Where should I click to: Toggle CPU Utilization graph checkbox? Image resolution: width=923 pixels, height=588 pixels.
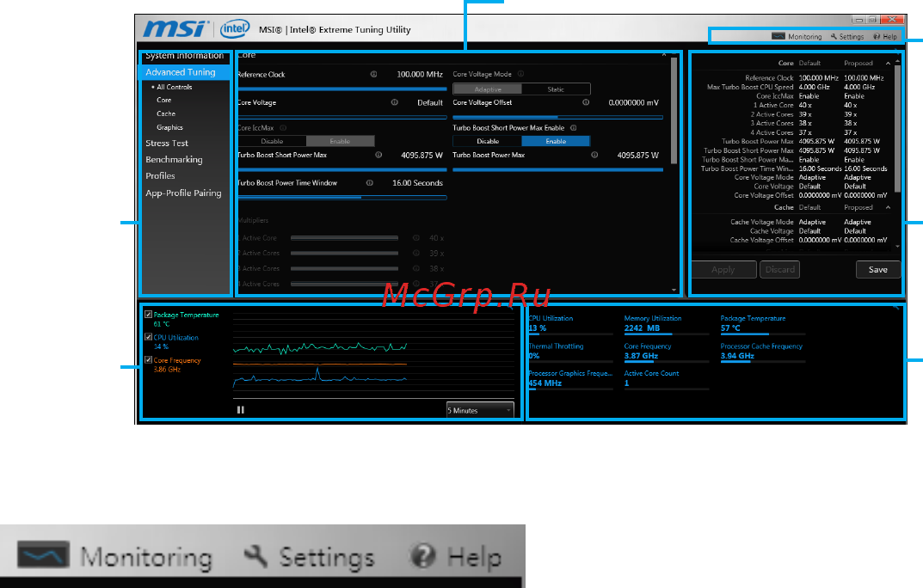(148, 337)
